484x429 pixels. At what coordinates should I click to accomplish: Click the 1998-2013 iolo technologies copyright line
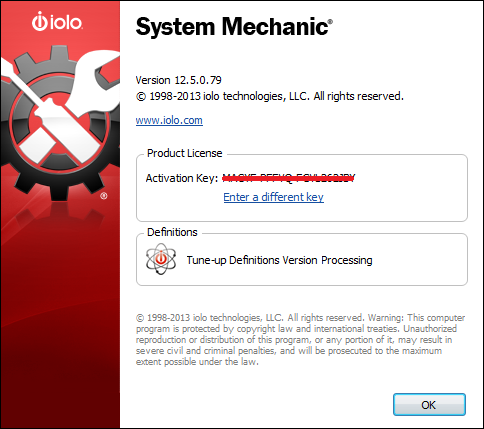pos(270,96)
